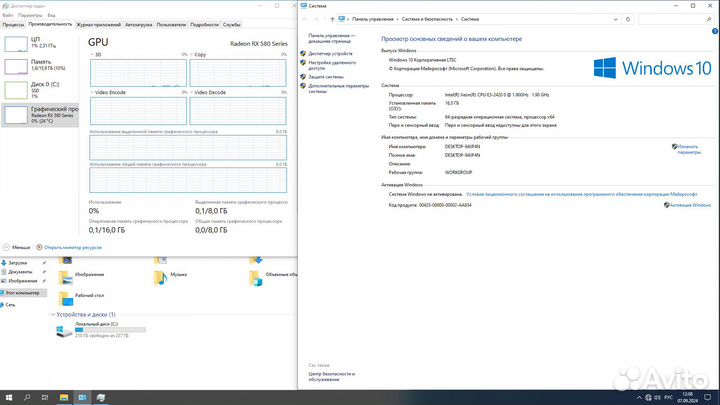Viewport: 720px width, 405px height.
Task: Click shield icon next to Защита системы
Action: (x=303, y=77)
